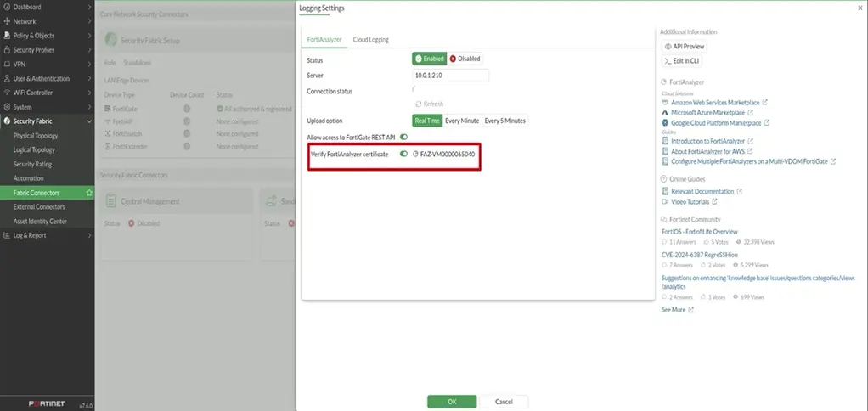Click the favorite star on Fabric Connectors
Screen dimensions: 868x411
(89, 193)
